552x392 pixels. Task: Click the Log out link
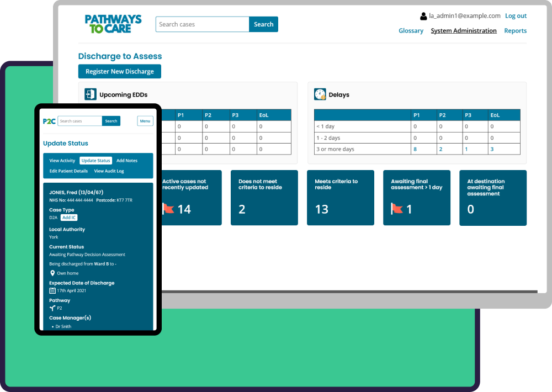click(516, 16)
